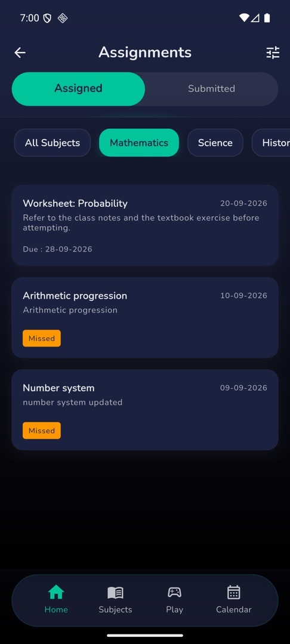Filter by All Subjects chip
This screenshot has width=290, height=644.
53,143
